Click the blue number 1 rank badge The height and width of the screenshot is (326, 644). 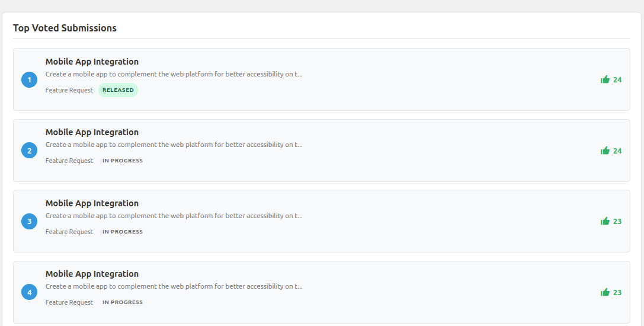[30, 79]
